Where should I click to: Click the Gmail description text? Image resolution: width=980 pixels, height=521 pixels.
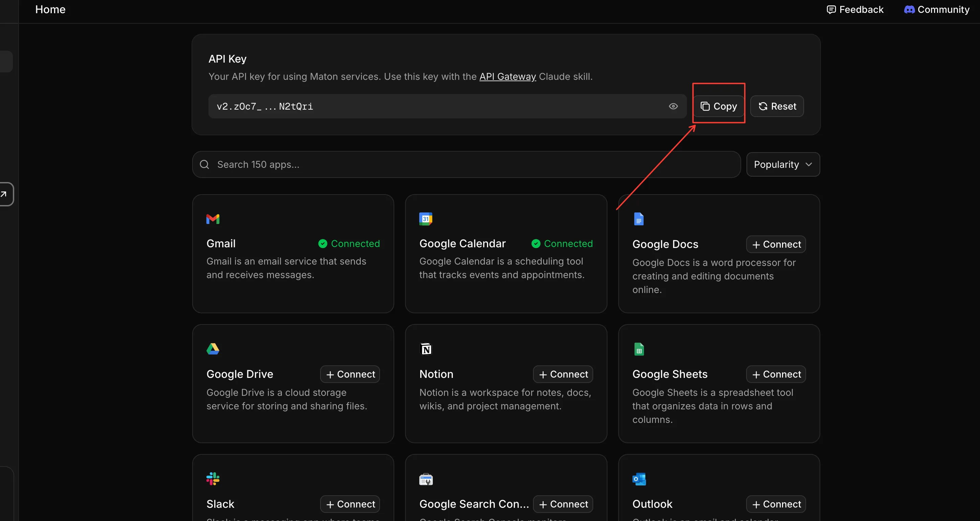coord(287,268)
